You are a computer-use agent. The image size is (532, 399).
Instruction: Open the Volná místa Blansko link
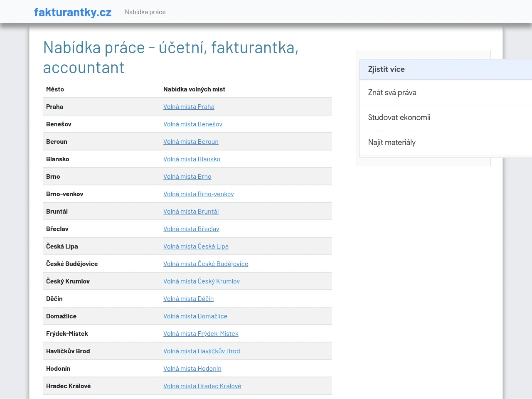tap(192, 159)
